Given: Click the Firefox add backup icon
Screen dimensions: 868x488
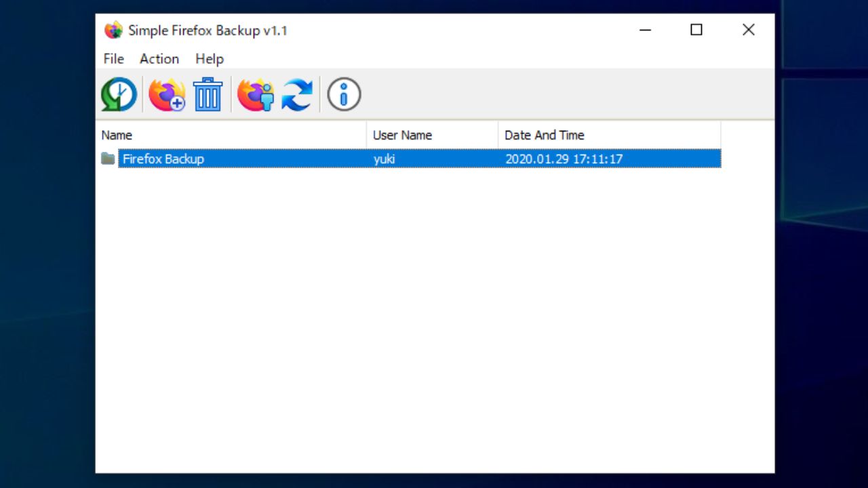Looking at the screenshot, I should click(x=167, y=94).
